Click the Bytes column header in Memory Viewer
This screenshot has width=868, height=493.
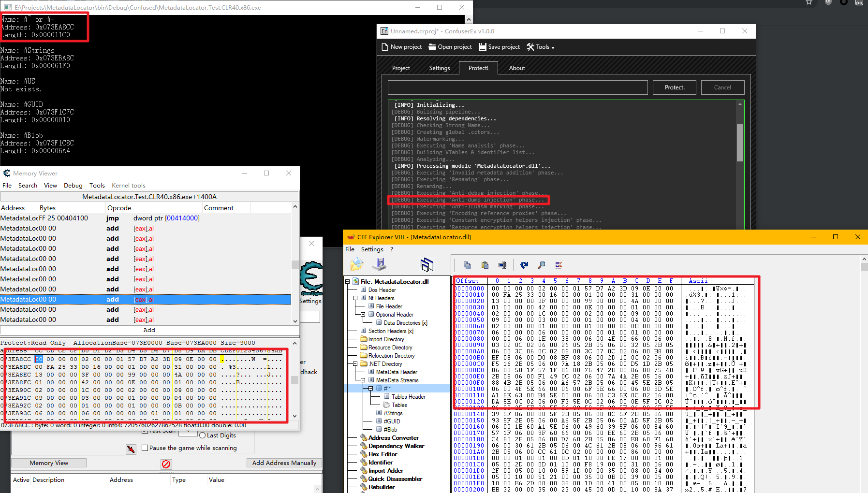[x=72, y=208]
